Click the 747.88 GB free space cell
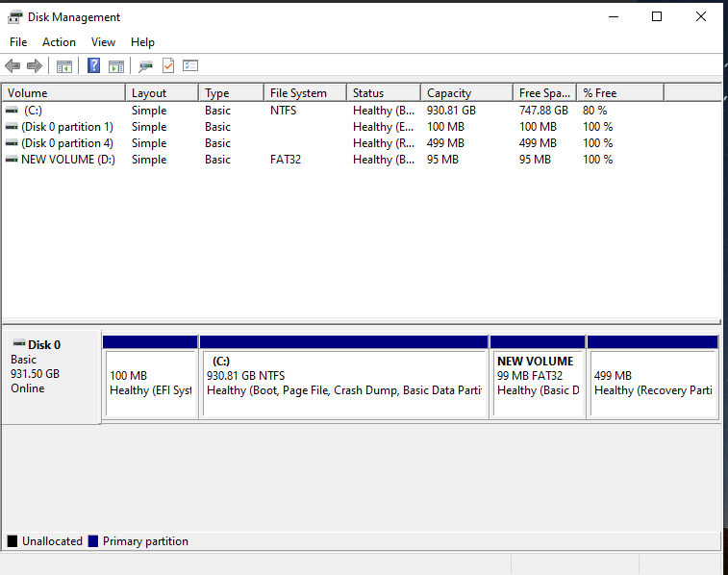 tap(543, 111)
